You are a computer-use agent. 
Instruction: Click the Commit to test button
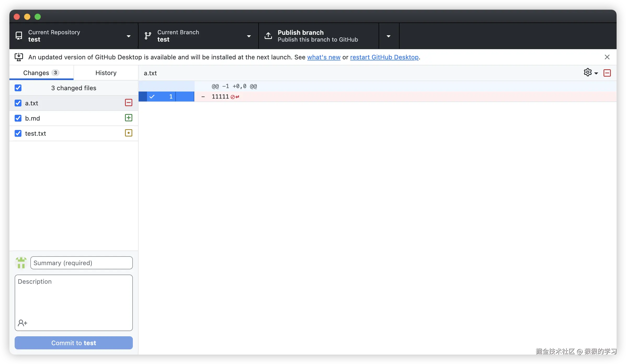73,343
